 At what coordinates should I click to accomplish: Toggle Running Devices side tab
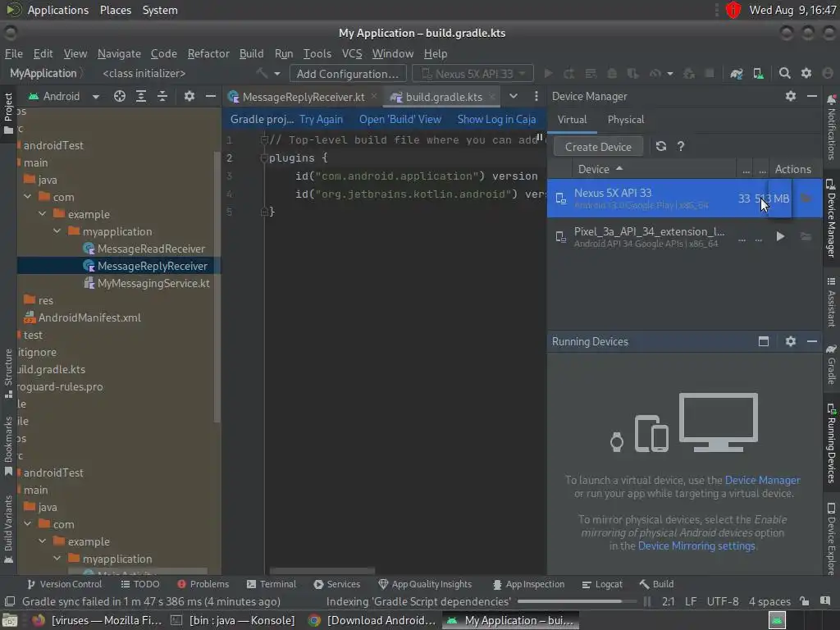pos(832,443)
